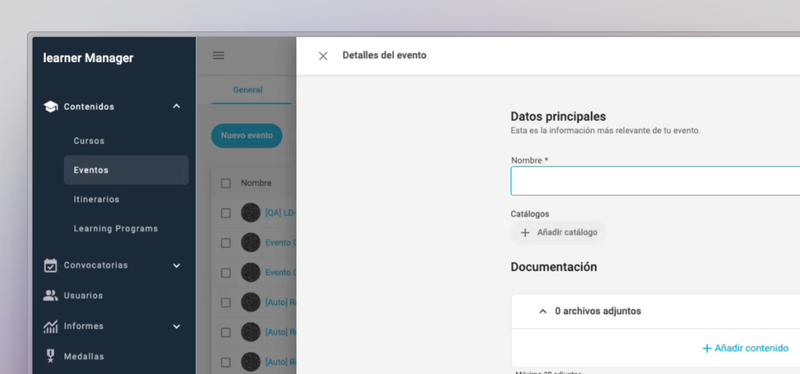
Task: Select Eventos in the sidebar
Action: (126, 170)
